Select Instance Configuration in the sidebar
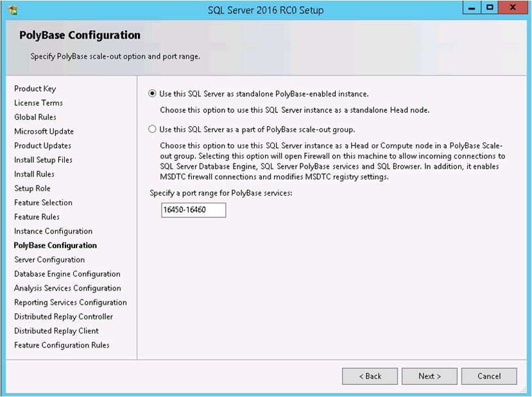 [x=53, y=232]
